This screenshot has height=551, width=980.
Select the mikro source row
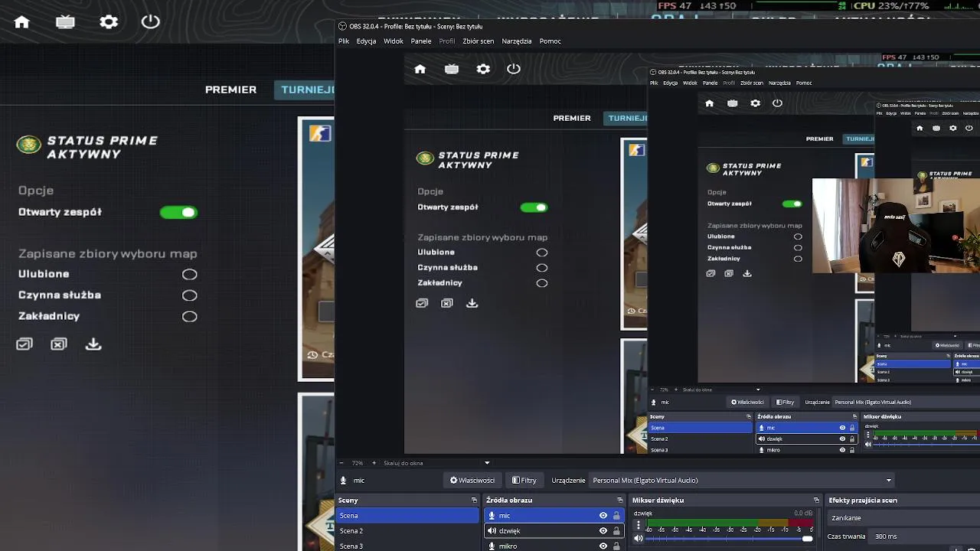[x=554, y=546]
